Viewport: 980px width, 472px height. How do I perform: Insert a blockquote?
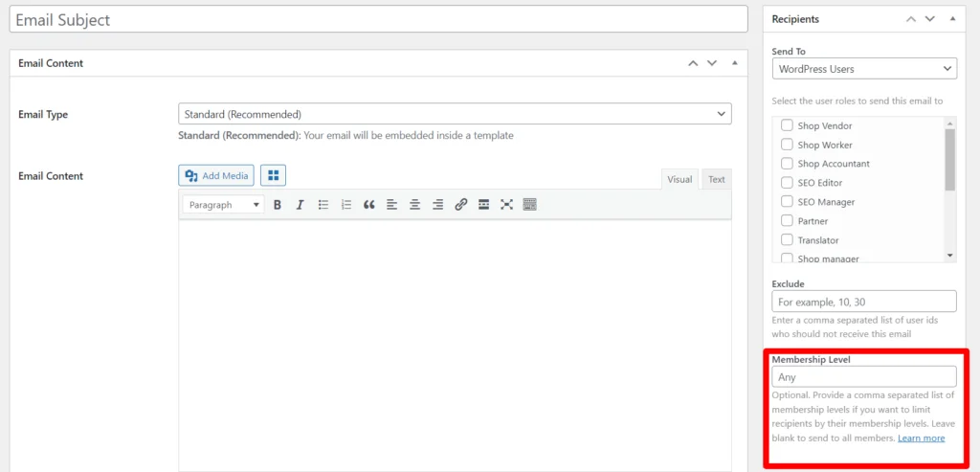pyautogui.click(x=368, y=205)
